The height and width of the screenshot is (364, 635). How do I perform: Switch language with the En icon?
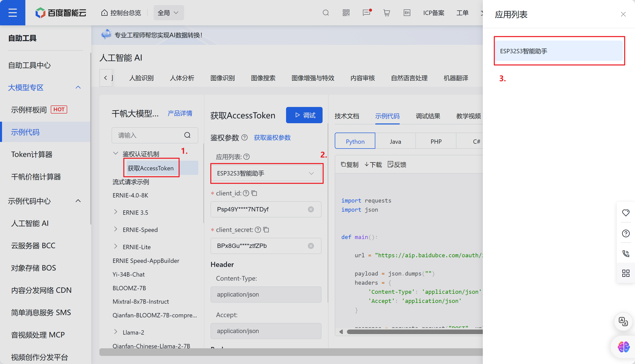(x=407, y=13)
